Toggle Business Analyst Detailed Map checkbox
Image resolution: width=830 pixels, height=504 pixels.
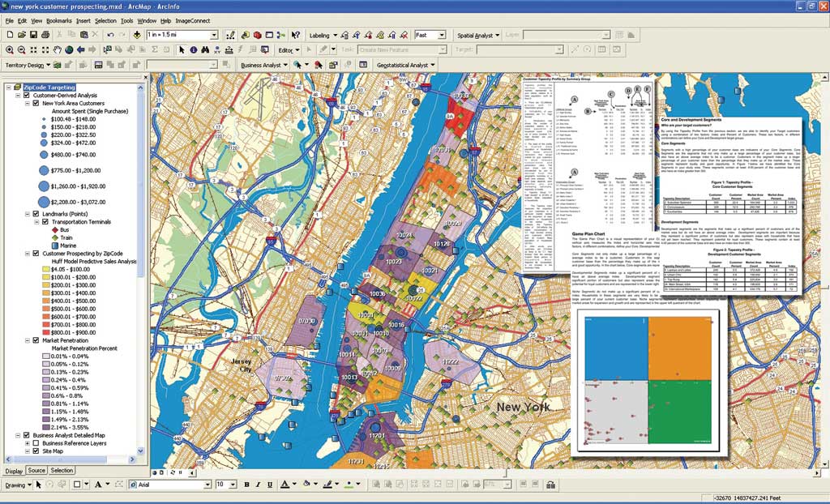27,435
